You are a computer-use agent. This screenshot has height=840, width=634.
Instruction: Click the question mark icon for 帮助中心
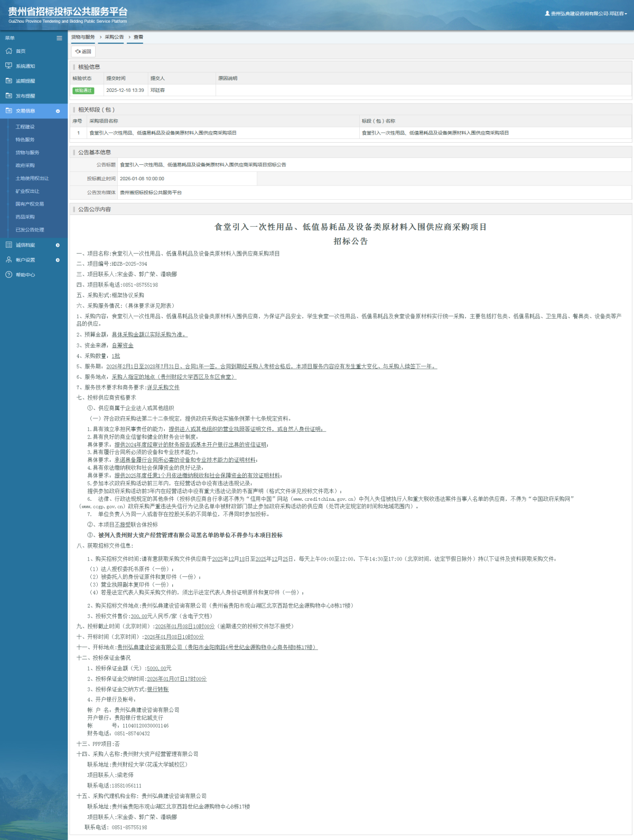(8, 275)
